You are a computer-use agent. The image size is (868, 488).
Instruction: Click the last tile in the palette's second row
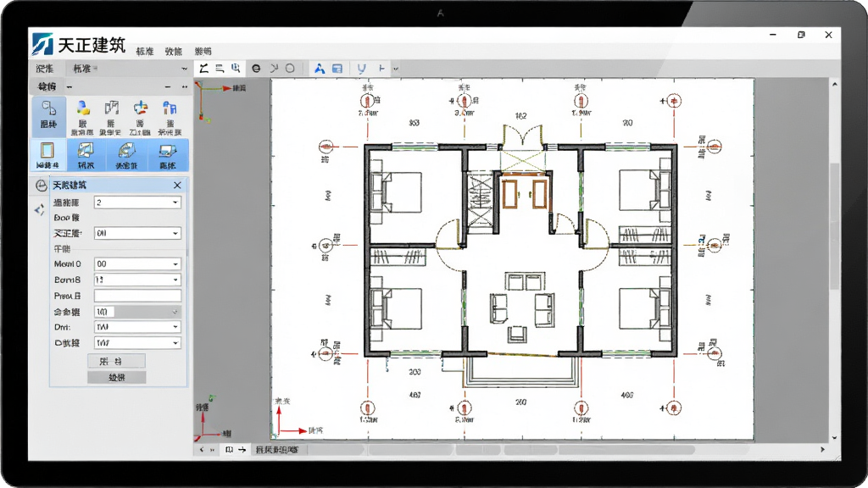(168, 154)
